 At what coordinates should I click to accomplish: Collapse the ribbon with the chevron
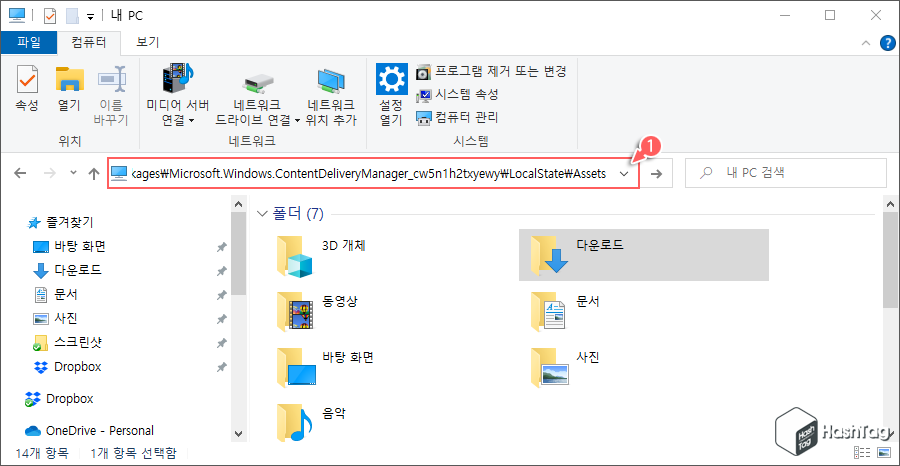pyautogui.click(x=866, y=43)
